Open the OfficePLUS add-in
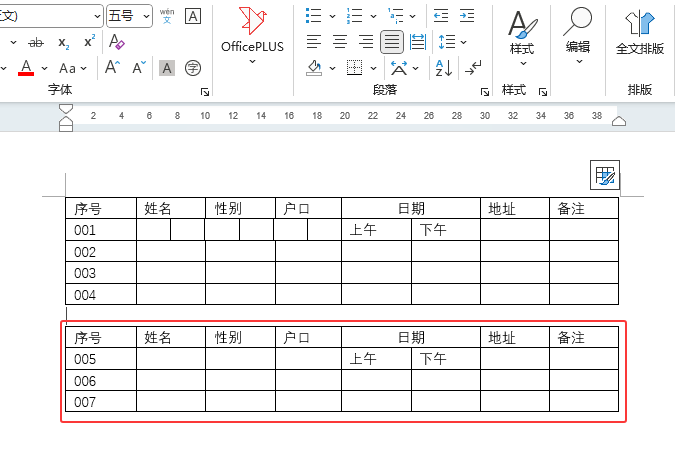This screenshot has width=675, height=476. (x=252, y=36)
